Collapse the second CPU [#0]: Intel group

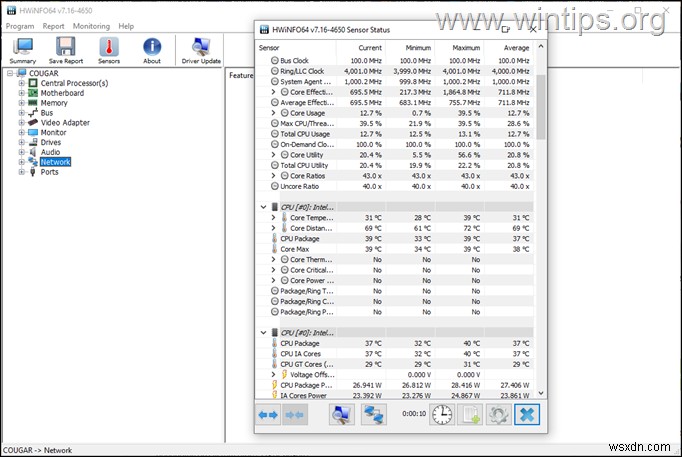[x=263, y=333]
